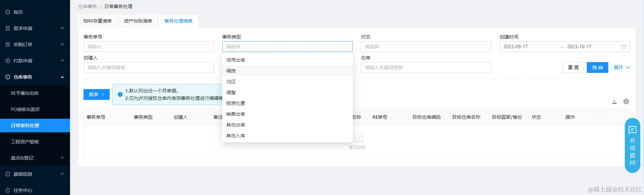644x195 pixels.
Task: Click the blue info icon in notice banner
Action: click(120, 94)
